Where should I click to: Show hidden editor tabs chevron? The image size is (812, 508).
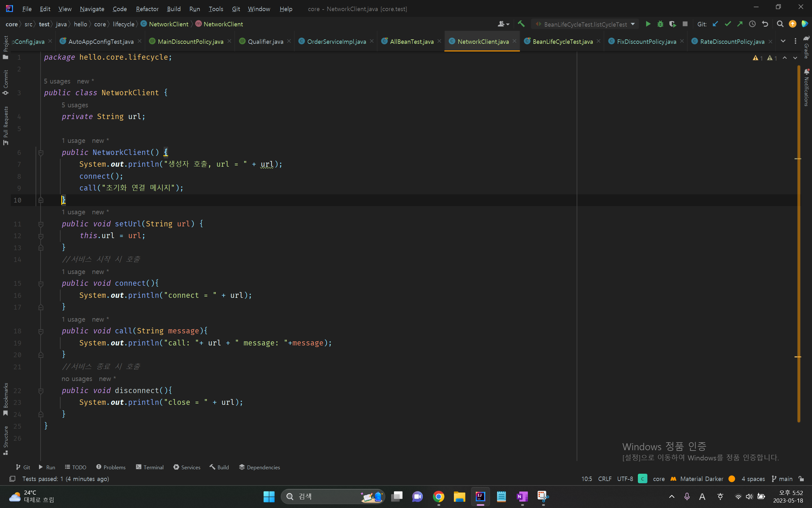point(783,41)
